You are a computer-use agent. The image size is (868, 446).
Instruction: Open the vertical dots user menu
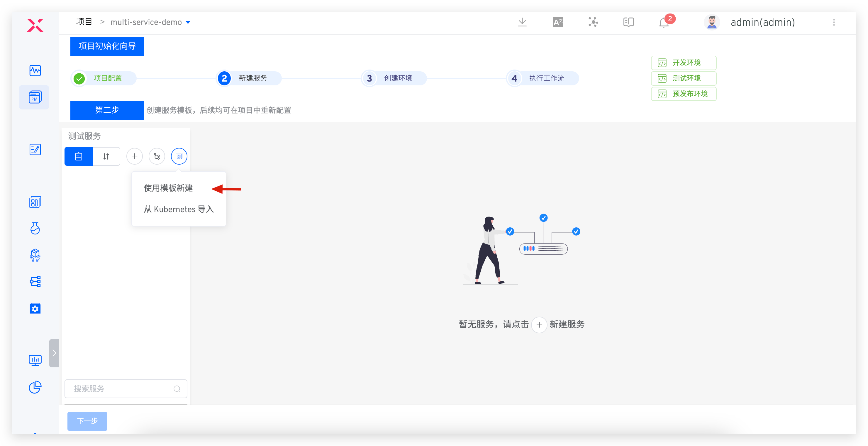click(x=834, y=22)
